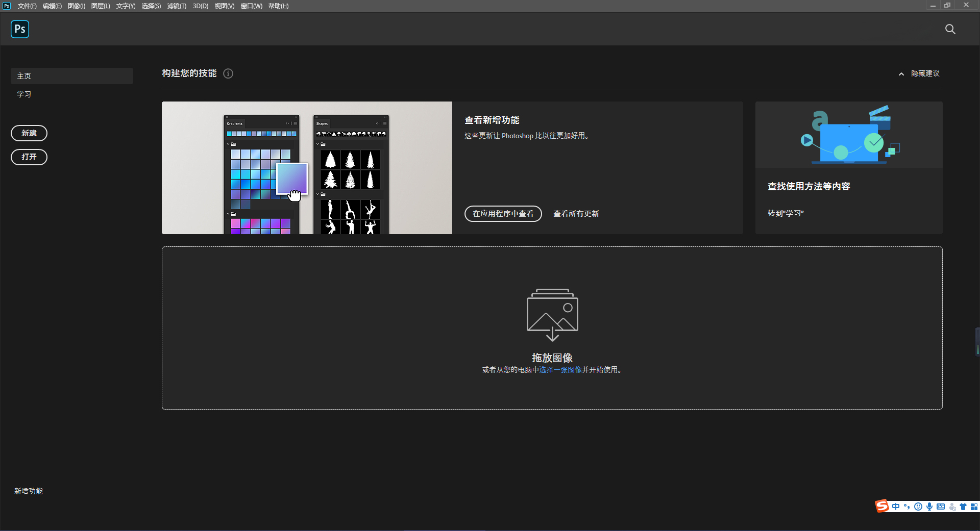Click the small Ps icon in title bar
Viewport: 980px width, 531px height.
click(x=7, y=6)
